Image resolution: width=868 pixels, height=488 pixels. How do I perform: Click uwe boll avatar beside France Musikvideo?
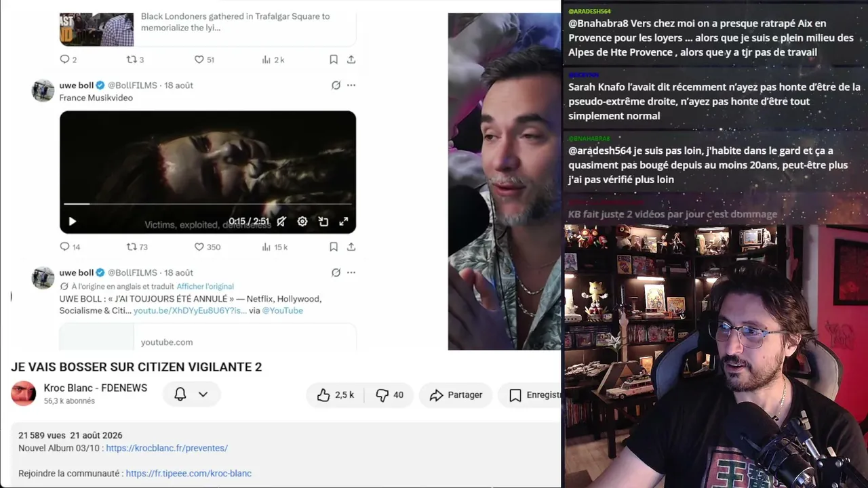tap(43, 91)
